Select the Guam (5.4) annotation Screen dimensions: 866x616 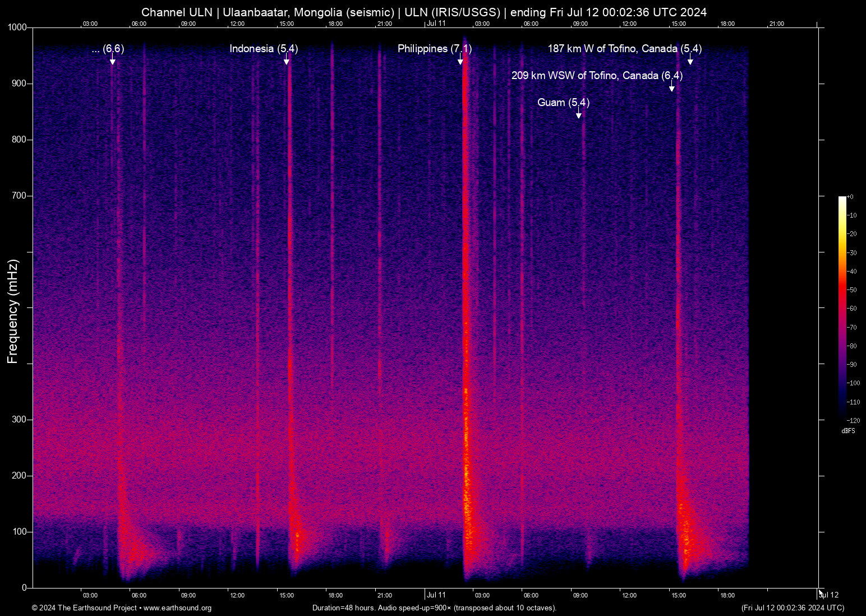tap(564, 103)
